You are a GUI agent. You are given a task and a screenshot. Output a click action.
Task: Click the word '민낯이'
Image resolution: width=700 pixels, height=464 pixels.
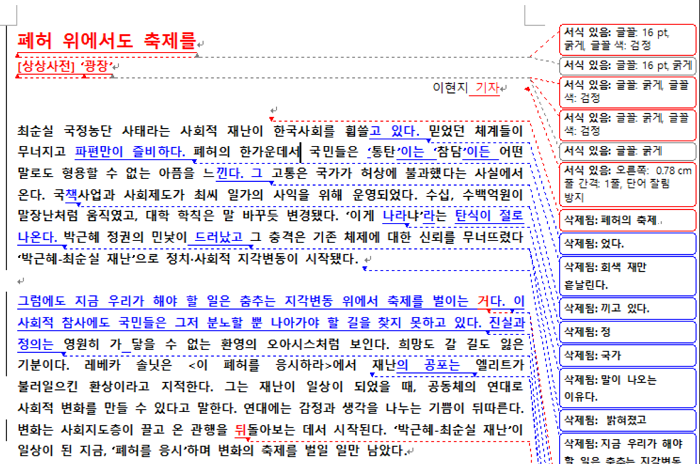coord(169,237)
